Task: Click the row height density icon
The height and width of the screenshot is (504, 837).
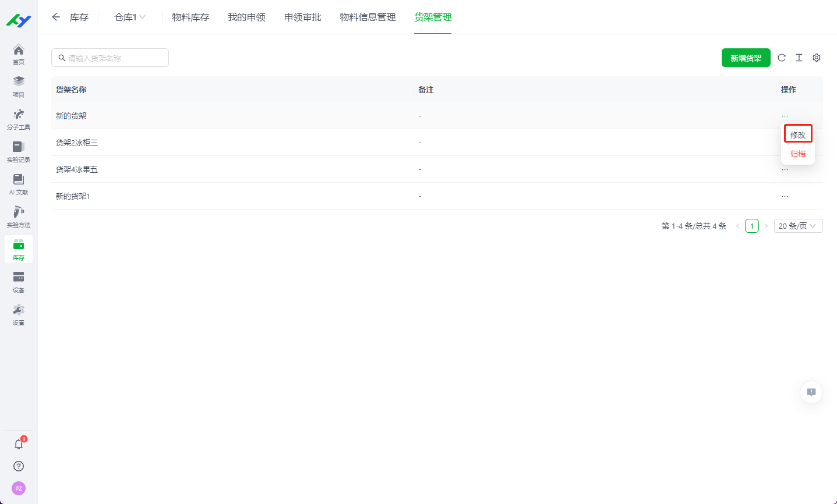Action: (x=799, y=58)
